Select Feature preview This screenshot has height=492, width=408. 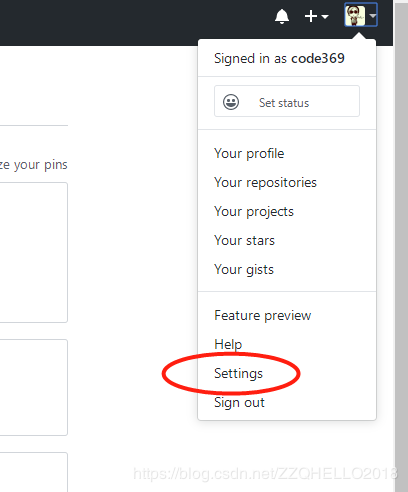pos(263,315)
